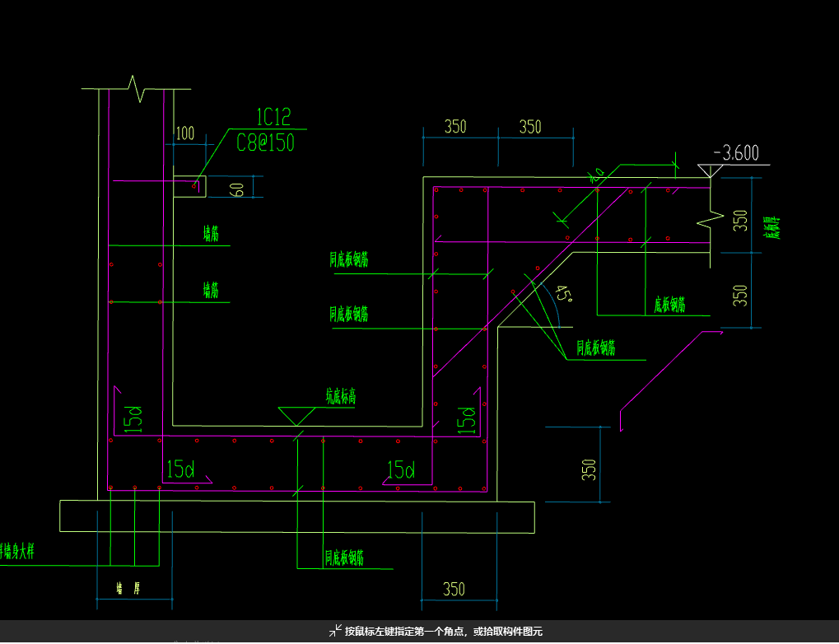Click the '同底板钢筋' label beside the 45° angle

click(x=595, y=348)
